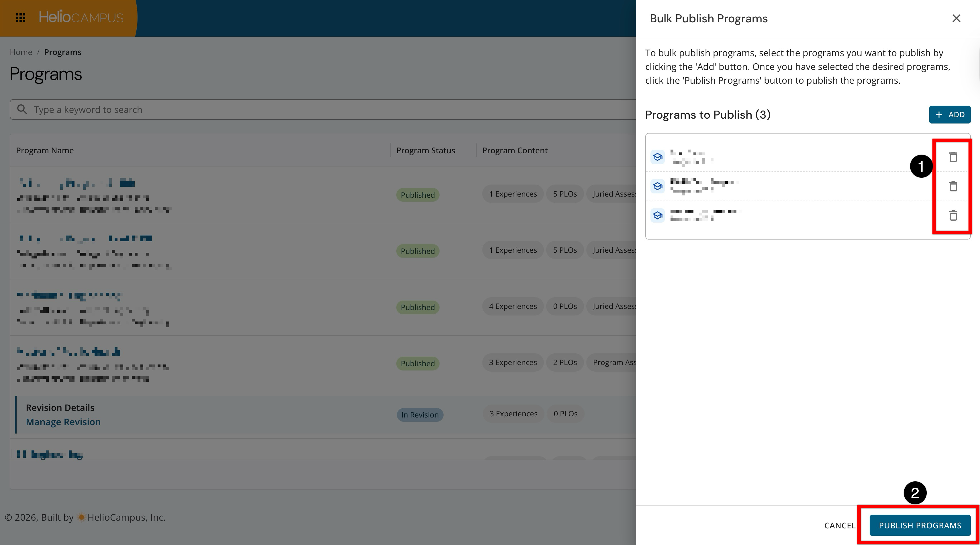Screen dimensions: 980x545
Task: Click HelioCampus, Inc. footer text
Action: tap(126, 517)
